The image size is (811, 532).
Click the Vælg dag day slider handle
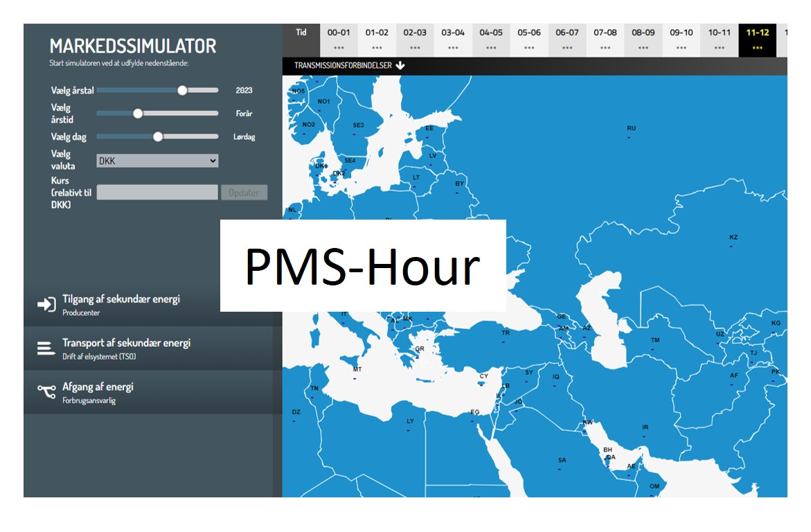coord(157,136)
